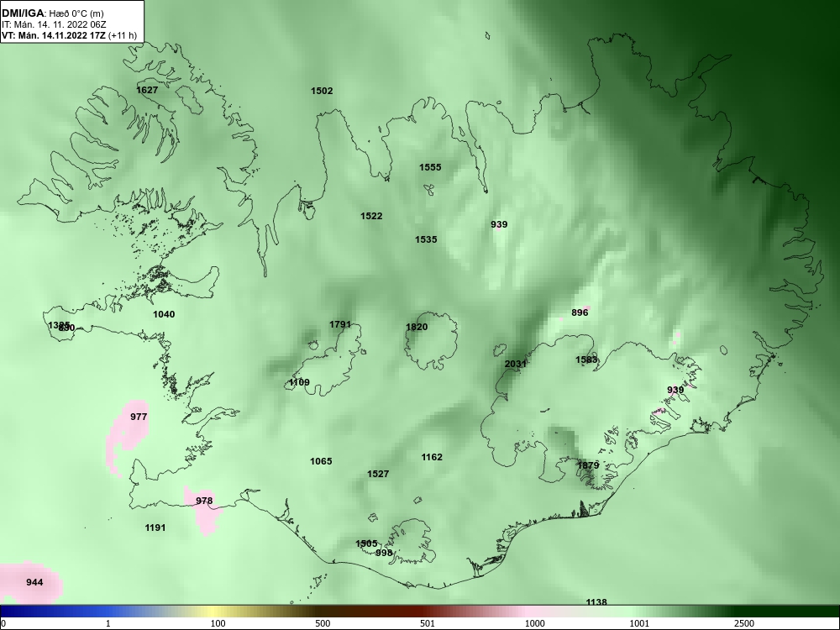Click the map value 1040
This screenshot has width=840, height=630.
(164, 314)
